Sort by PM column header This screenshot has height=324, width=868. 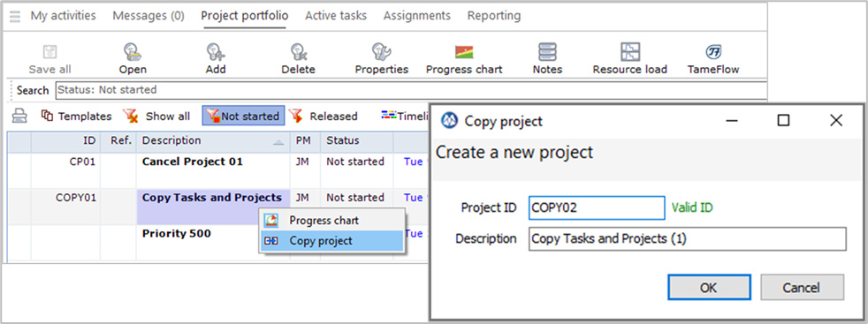pyautogui.click(x=305, y=141)
